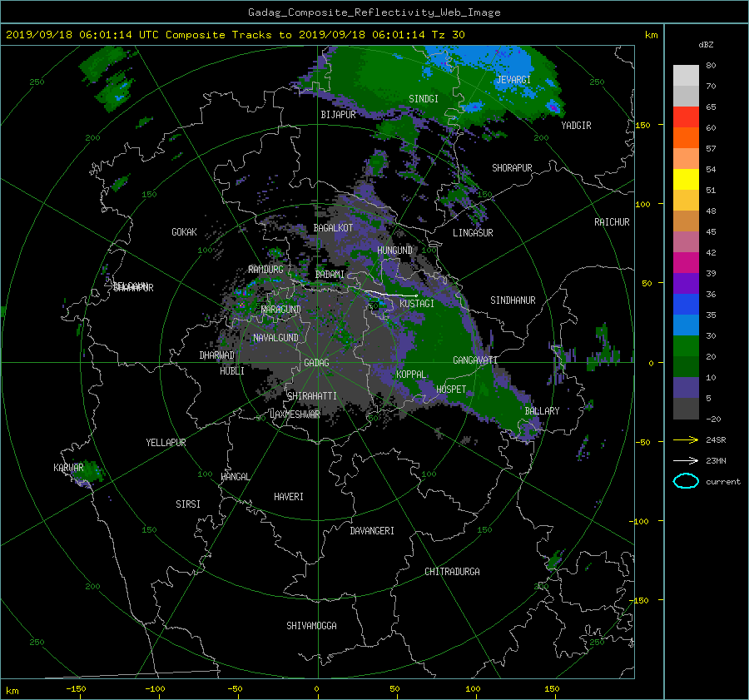Click the YELLAPUR city label
Image resolution: width=749 pixels, height=700 pixels.
166,443
